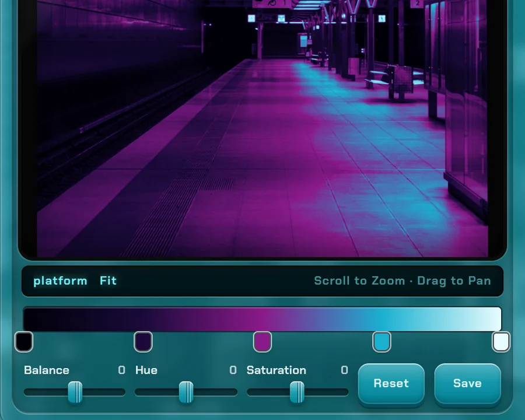Select the magenta gradient stop swatch

(262, 342)
